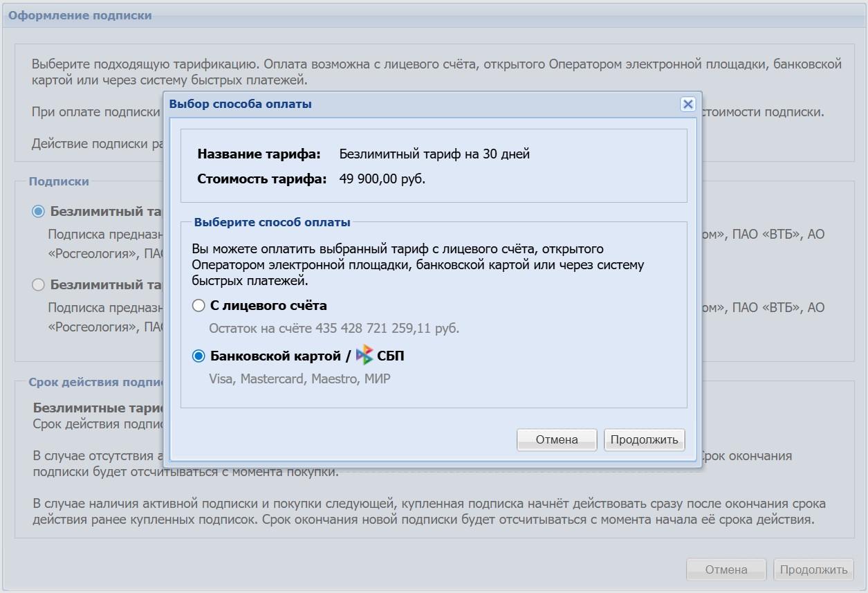Click the 'Стоимость тарифа:' label
This screenshot has height=593, width=868.
click(x=261, y=179)
